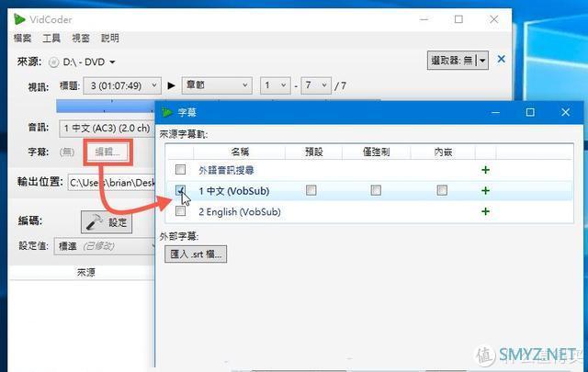Click the green logo icon in 字幕 window title

click(167, 112)
